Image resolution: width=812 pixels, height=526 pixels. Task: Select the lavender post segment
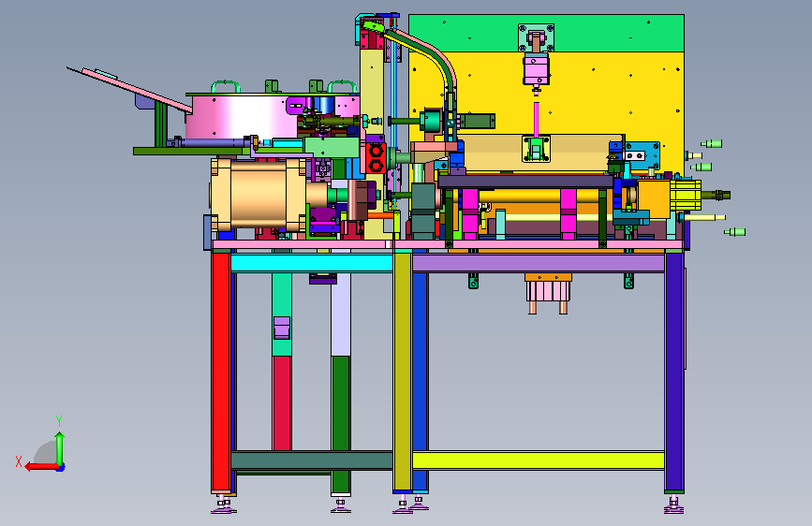[x=340, y=314]
